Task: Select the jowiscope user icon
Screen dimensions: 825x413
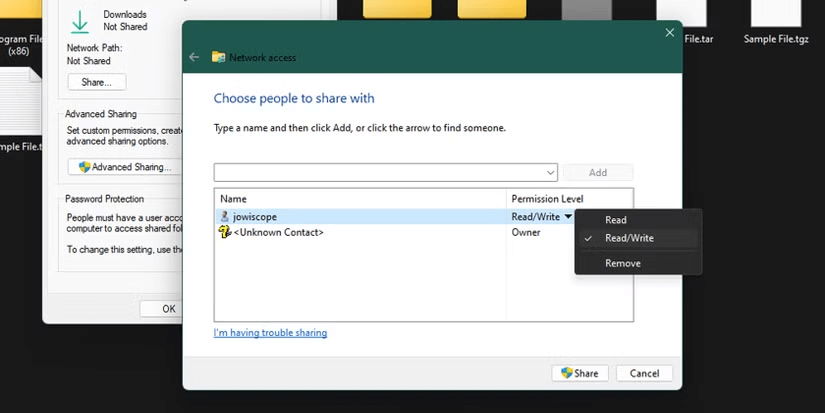Action: point(225,217)
